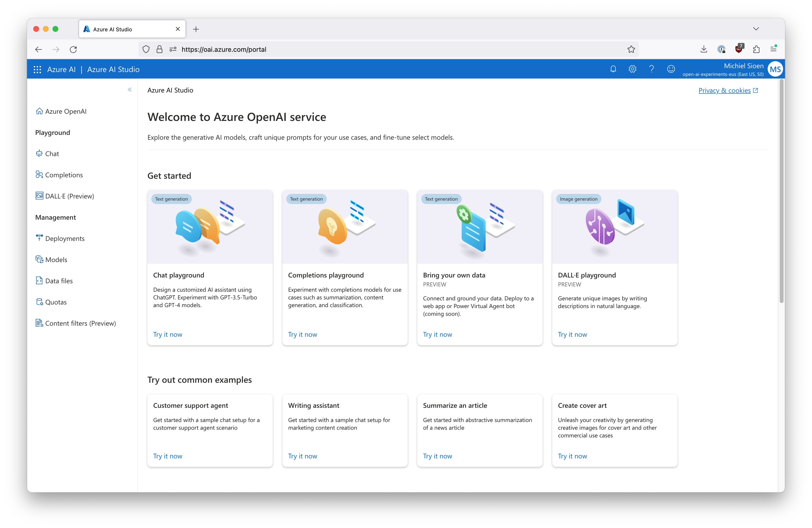Click Try it now for Create cover art
This screenshot has width=812, height=528.
[572, 456]
